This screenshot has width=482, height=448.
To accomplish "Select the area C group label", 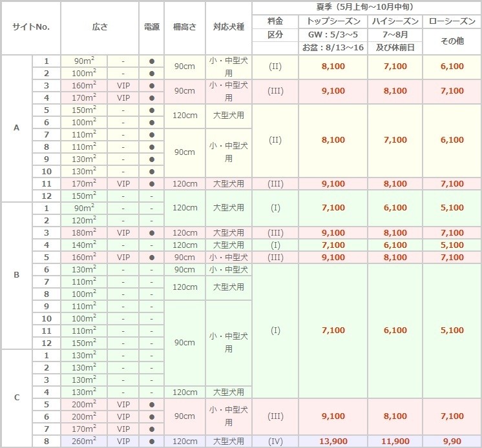I will click(x=17, y=398).
